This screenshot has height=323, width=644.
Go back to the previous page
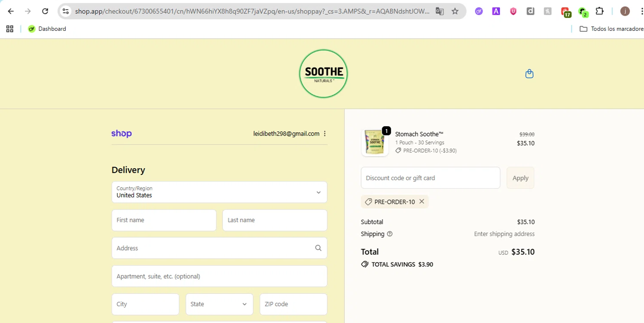(11, 12)
